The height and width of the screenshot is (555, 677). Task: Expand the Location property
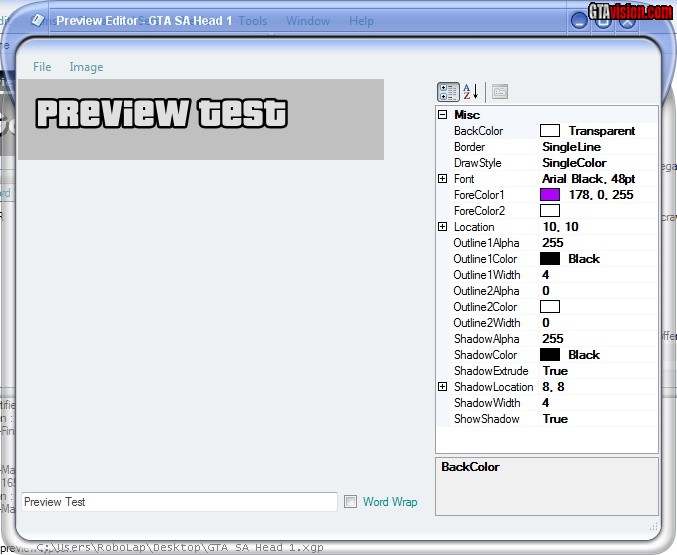[442, 227]
